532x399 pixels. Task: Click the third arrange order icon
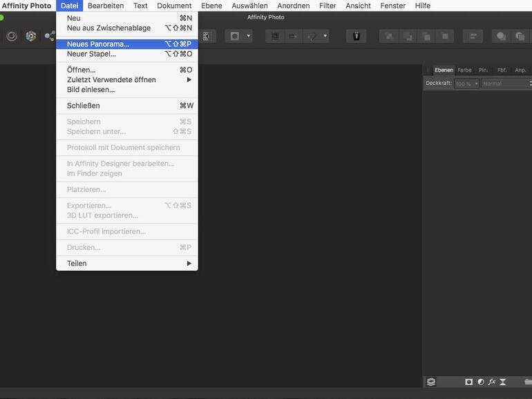click(426, 36)
